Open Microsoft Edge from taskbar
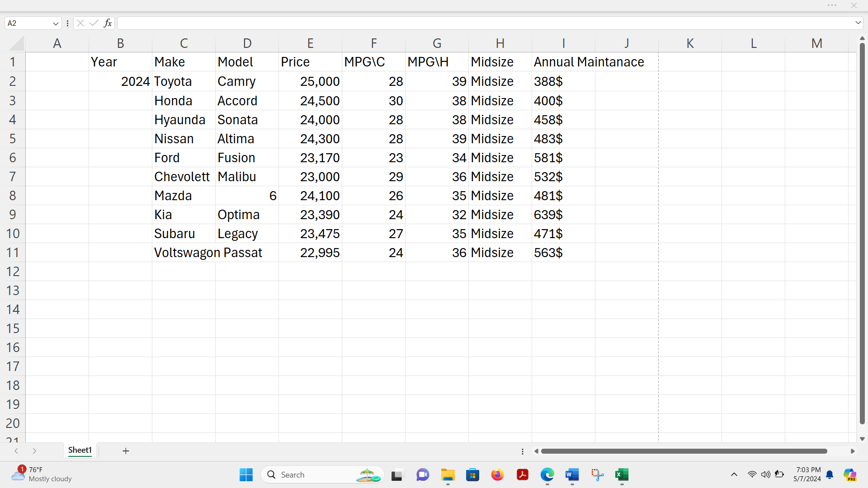This screenshot has height=488, width=868. click(547, 475)
